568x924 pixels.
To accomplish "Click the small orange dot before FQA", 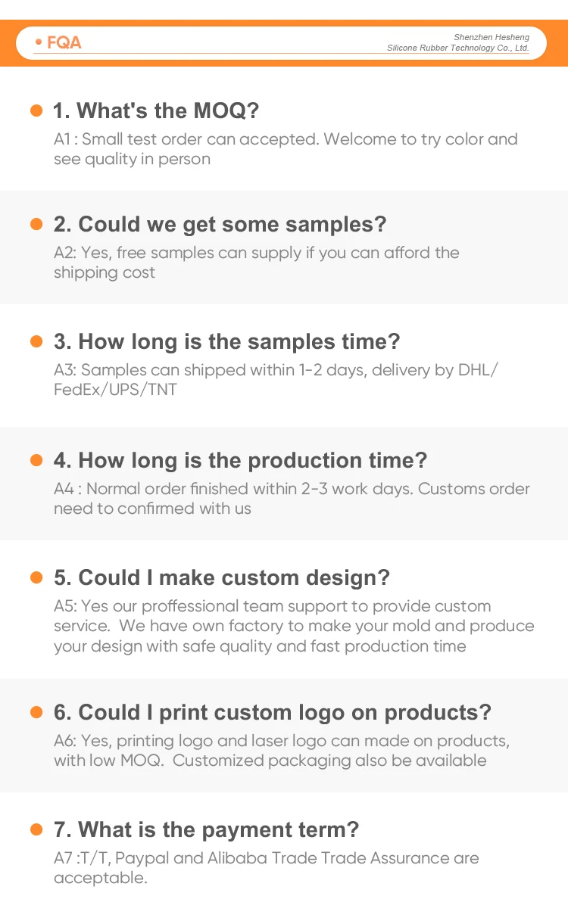I will (39, 43).
